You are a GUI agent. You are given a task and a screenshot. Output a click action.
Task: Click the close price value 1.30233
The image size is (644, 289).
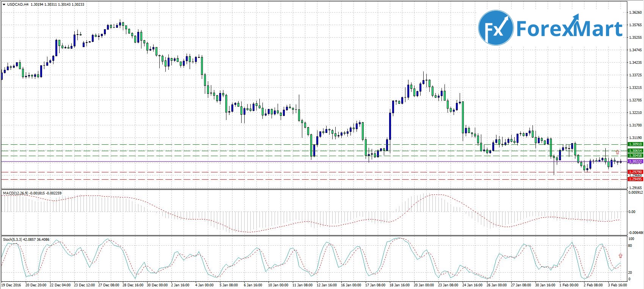(78, 5)
